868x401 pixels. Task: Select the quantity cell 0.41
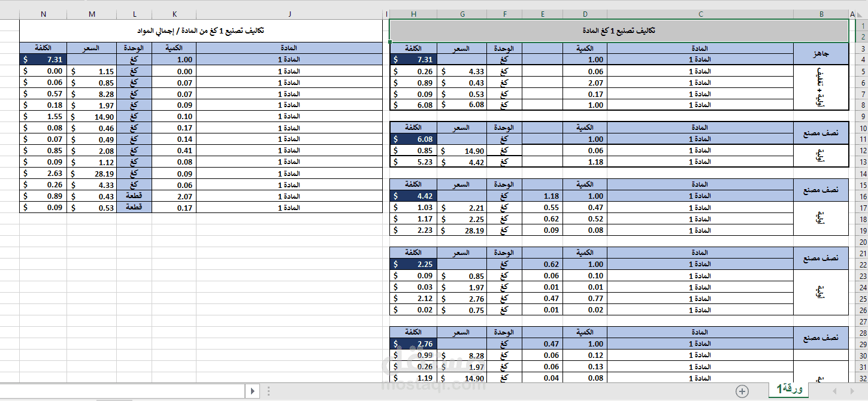[x=174, y=151]
